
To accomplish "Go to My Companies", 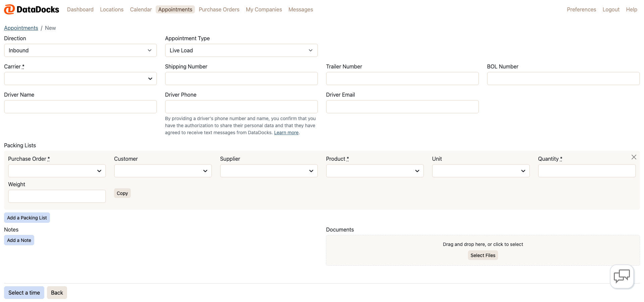I will [264, 9].
